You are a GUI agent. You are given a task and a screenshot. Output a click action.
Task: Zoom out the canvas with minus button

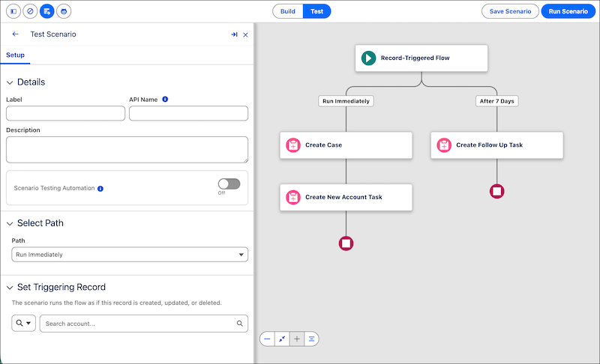point(267,339)
